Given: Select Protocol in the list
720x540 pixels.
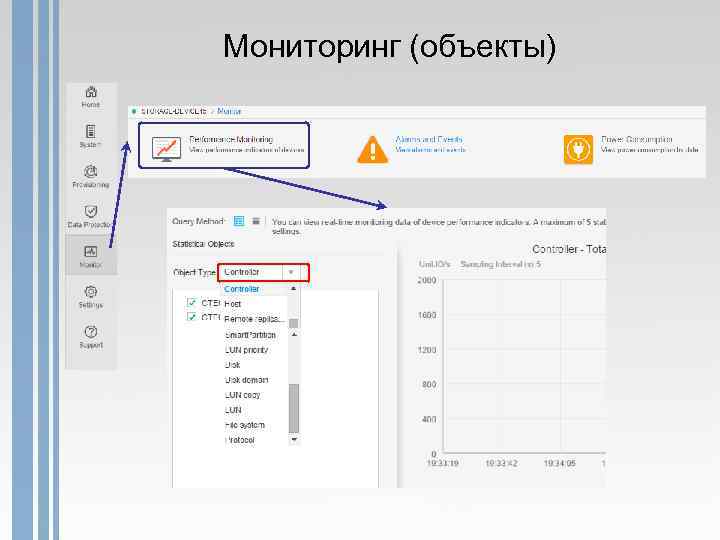Looking at the screenshot, I should pyautogui.click(x=240, y=440).
